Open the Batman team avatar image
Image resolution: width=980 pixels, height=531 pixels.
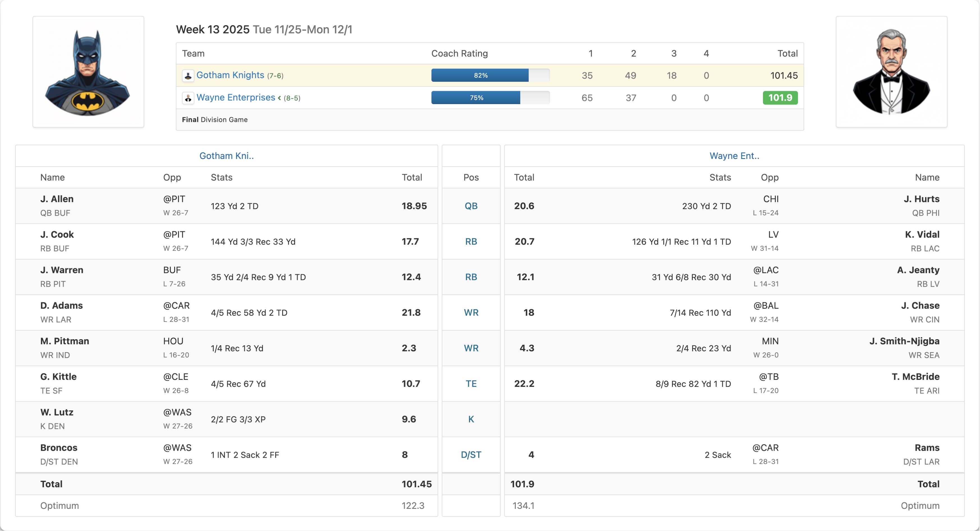pos(88,72)
